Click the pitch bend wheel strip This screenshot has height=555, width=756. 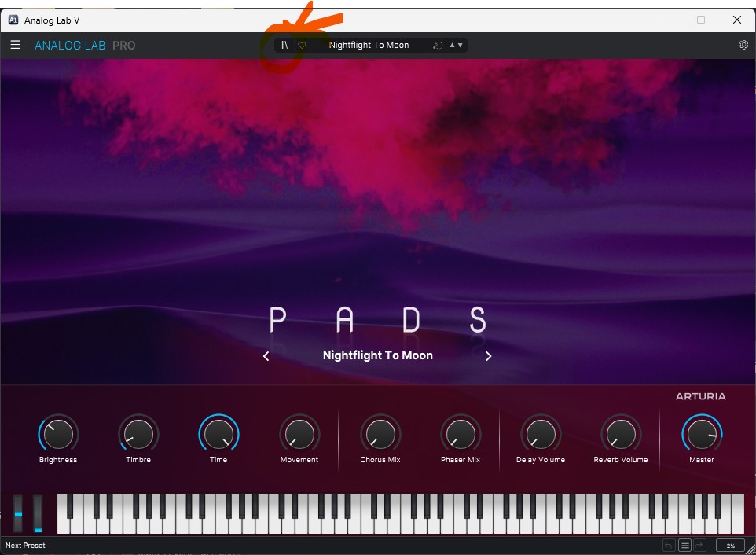18,513
